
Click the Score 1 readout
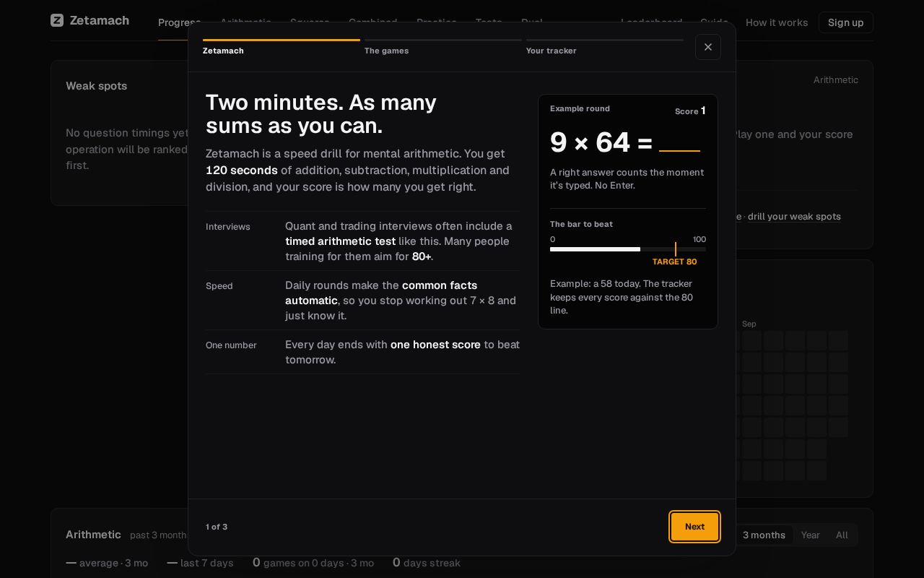690,111
